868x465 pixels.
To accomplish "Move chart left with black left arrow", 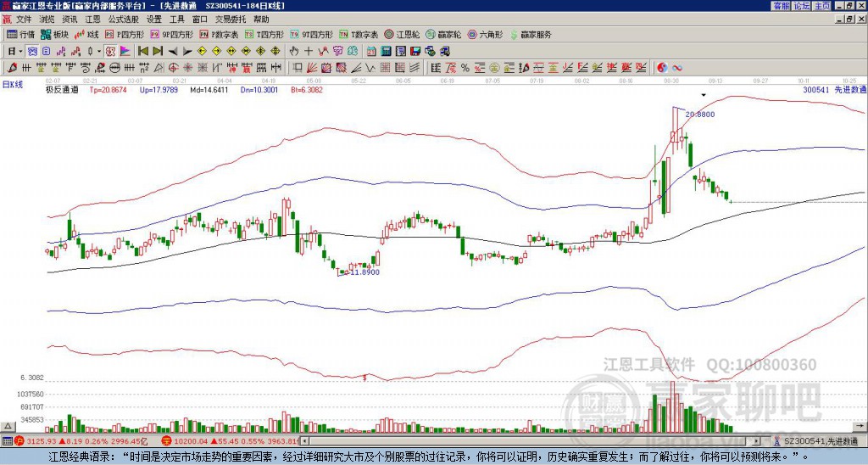I will 173,52.
